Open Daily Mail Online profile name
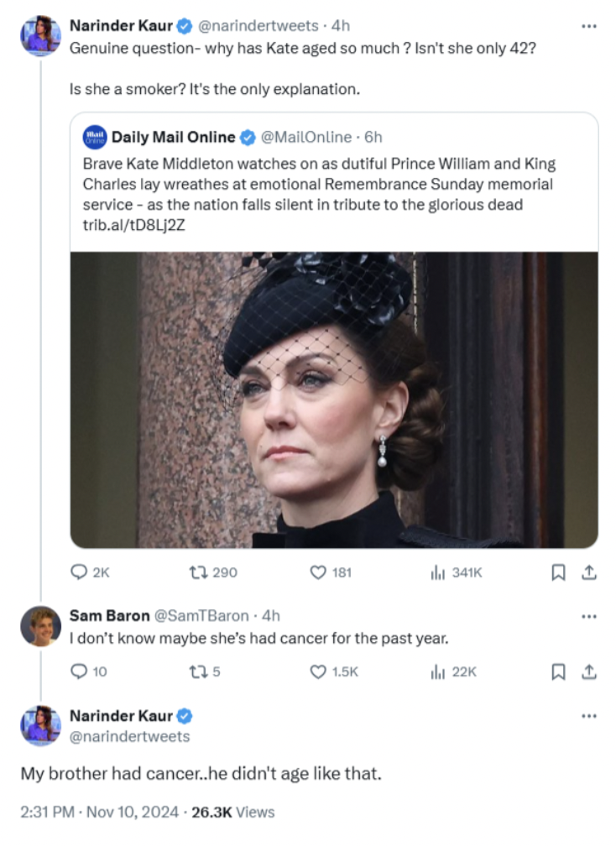Viewport: 616px width, 846px height. 173,137
